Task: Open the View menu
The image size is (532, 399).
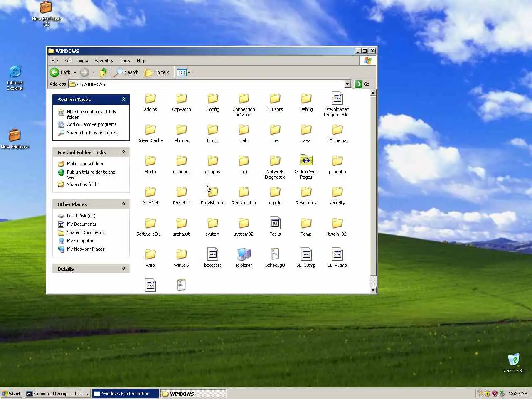Action: [83, 61]
